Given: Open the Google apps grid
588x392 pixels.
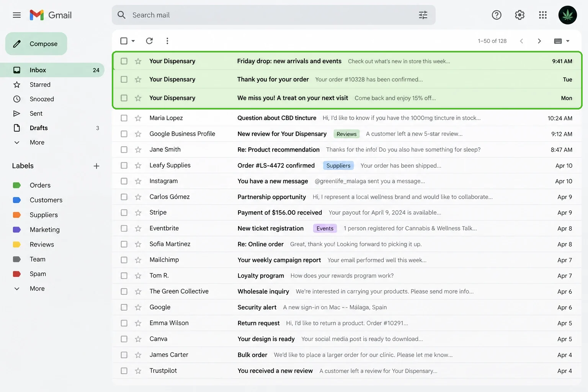Looking at the screenshot, I should (x=543, y=15).
